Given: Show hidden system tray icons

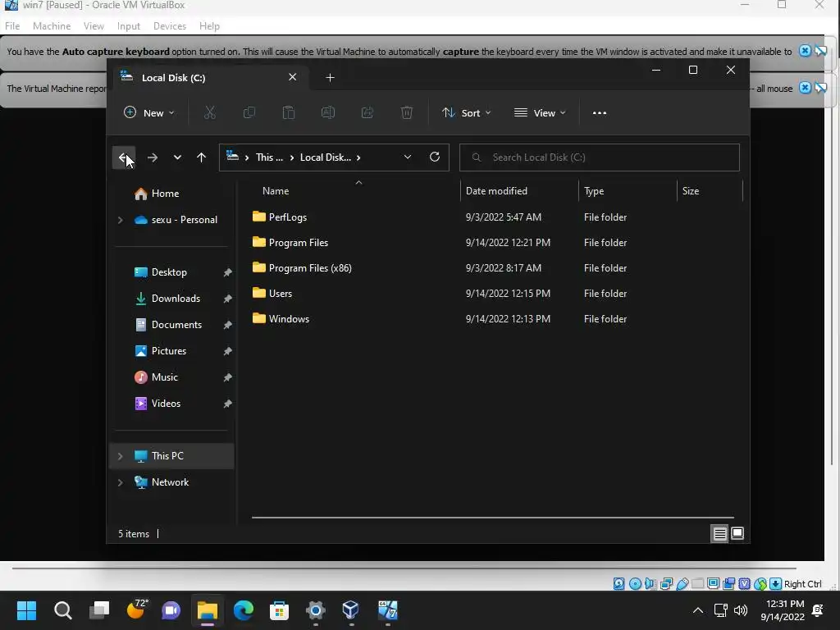Looking at the screenshot, I should (698, 610).
